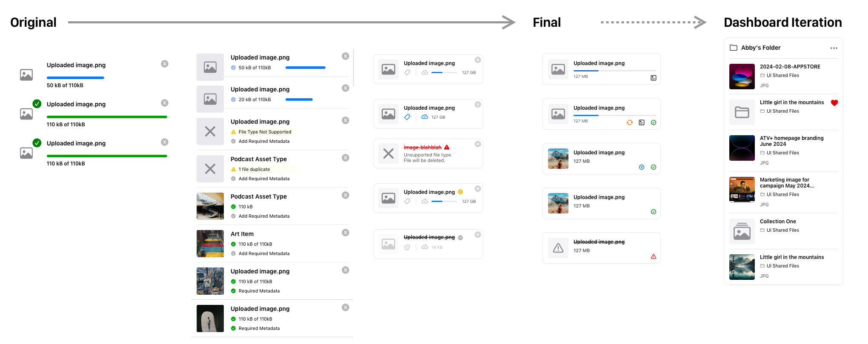The width and height of the screenshot is (868, 344).
Task: Click the orange sync retry icon
Action: click(629, 122)
